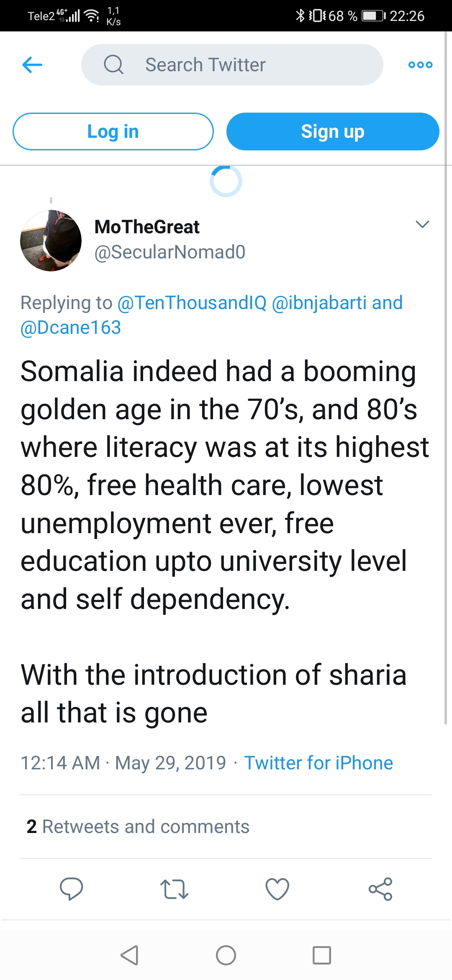The image size is (452, 980).
Task: Click the page scrollbar on right edge
Action: (446, 377)
